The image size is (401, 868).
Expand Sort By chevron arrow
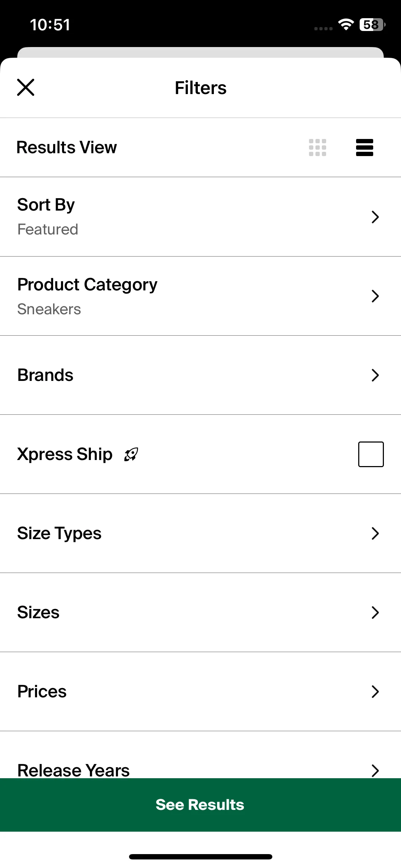coord(375,217)
